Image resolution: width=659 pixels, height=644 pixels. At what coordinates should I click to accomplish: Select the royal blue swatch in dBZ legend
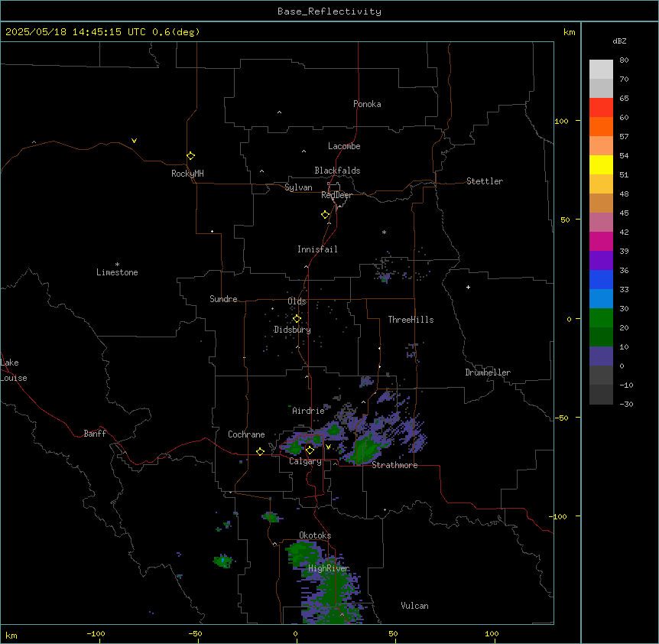(x=601, y=279)
